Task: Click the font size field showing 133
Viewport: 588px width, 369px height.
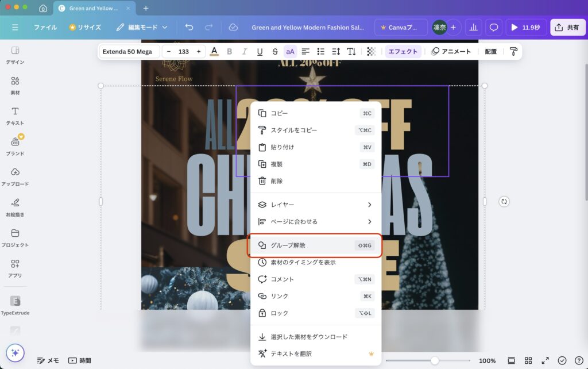Action: click(x=184, y=51)
